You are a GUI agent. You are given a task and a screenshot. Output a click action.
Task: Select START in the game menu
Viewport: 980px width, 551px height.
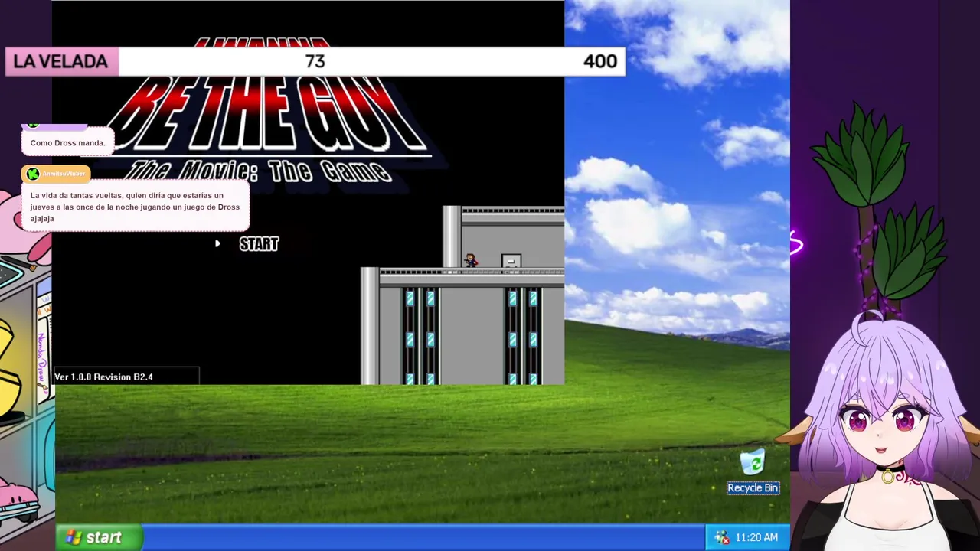(x=259, y=244)
